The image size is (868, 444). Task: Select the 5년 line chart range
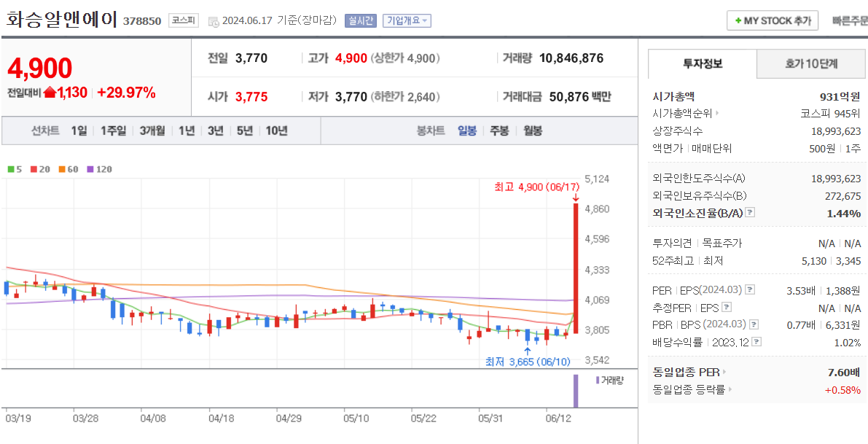point(245,131)
